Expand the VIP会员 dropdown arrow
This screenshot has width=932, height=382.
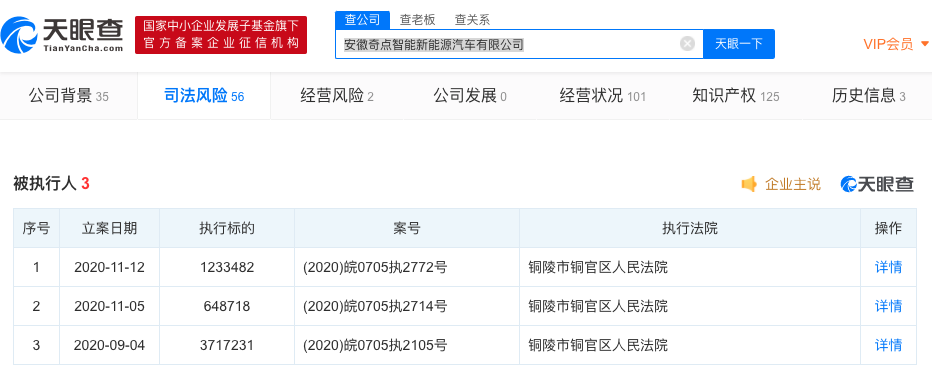pos(924,44)
